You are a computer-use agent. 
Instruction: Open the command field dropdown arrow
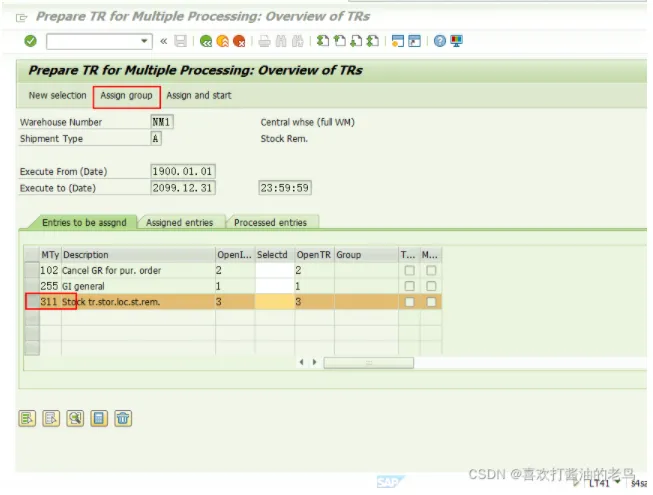tap(144, 41)
